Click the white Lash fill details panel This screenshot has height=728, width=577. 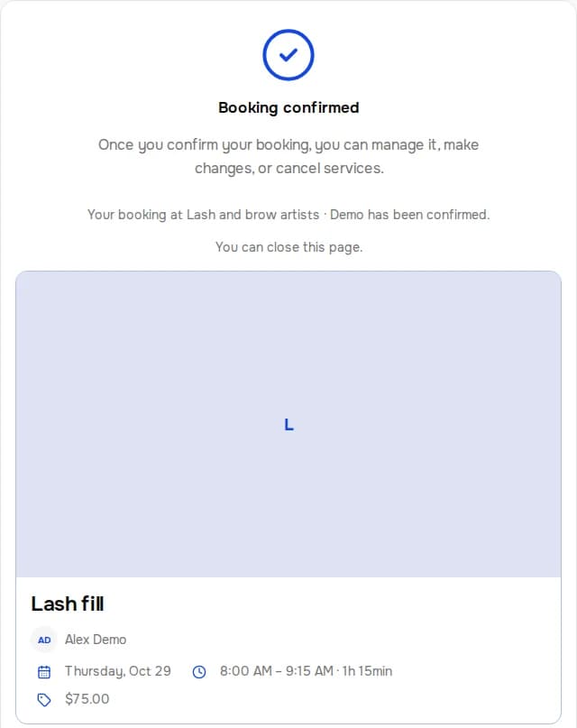coord(288,650)
